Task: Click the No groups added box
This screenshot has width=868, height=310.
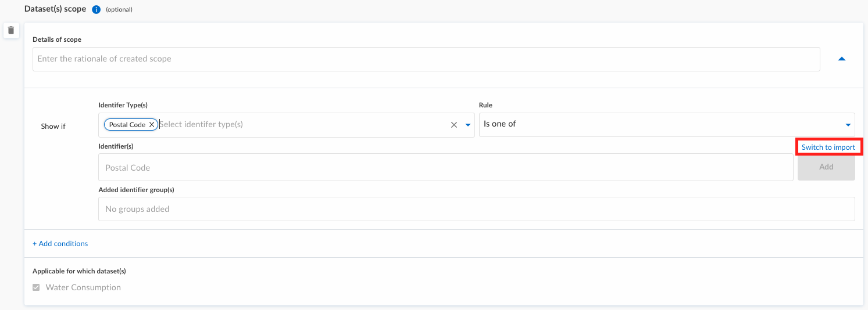Action: point(477,209)
